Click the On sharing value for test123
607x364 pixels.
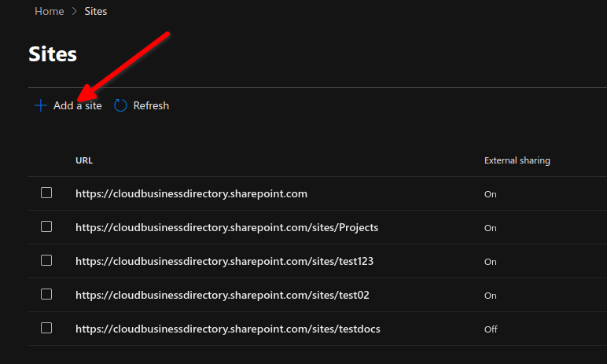tap(490, 262)
